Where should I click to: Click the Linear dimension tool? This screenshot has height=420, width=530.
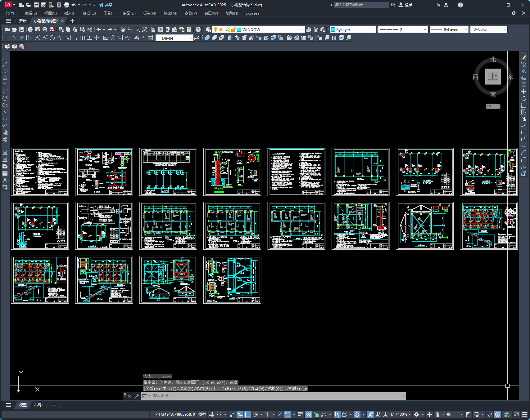pyautogui.click(x=7, y=38)
